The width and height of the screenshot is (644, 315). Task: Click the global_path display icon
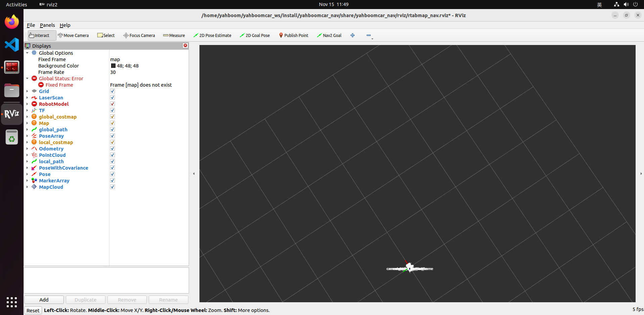[34, 129]
